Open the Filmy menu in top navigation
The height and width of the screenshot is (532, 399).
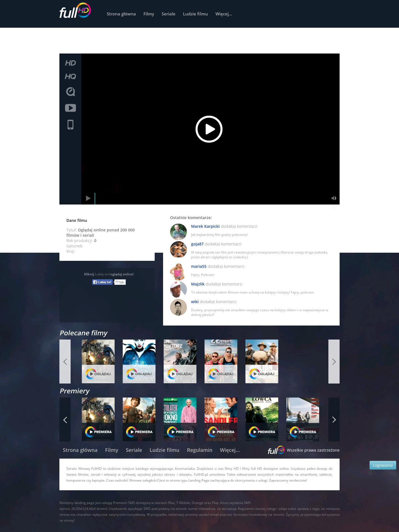click(x=149, y=14)
